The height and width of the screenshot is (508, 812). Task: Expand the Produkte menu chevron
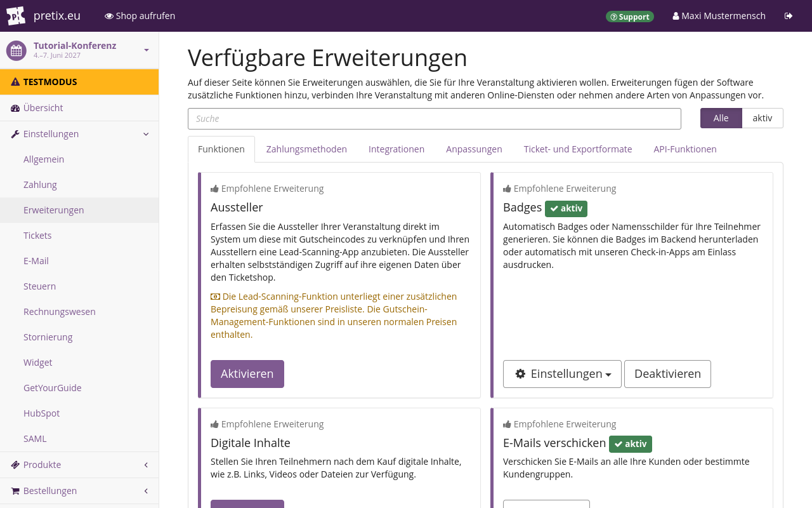coord(146,465)
